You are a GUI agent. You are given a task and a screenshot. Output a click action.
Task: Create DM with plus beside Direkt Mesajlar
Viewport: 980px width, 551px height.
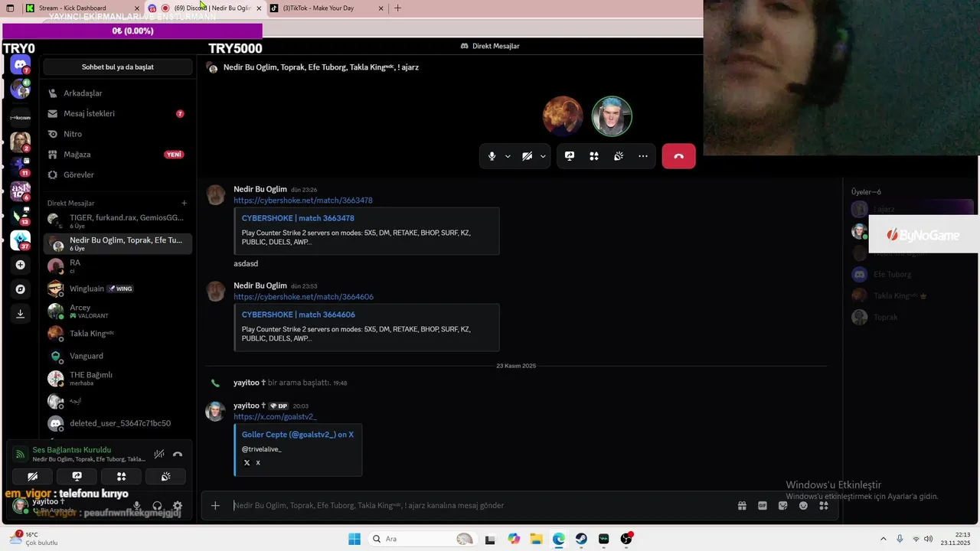(x=184, y=203)
